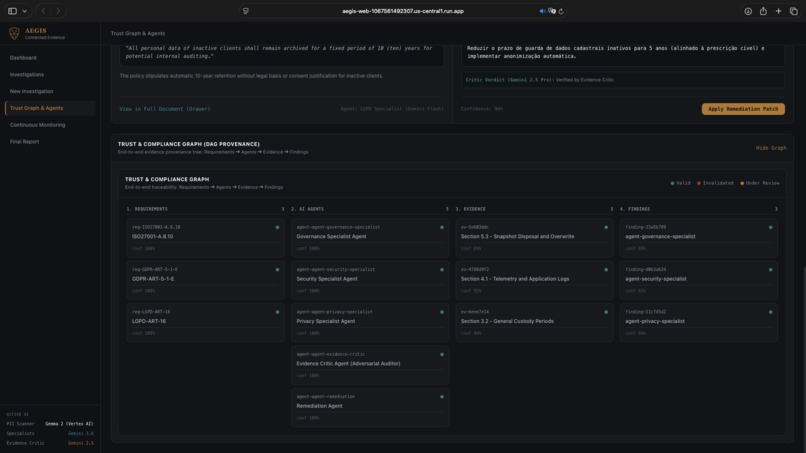Click Apply Remediation Patch button
The height and width of the screenshot is (453, 806).
[743, 109]
